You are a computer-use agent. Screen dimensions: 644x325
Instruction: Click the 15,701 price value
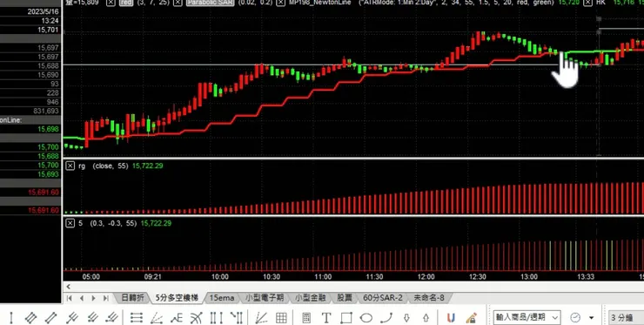point(48,30)
